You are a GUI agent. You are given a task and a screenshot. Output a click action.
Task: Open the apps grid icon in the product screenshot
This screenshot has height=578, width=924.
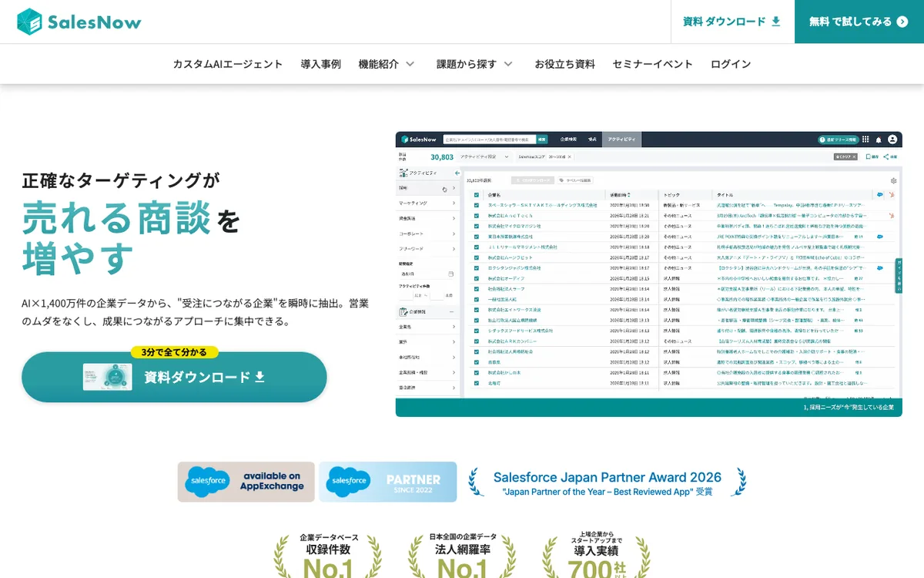click(x=865, y=139)
